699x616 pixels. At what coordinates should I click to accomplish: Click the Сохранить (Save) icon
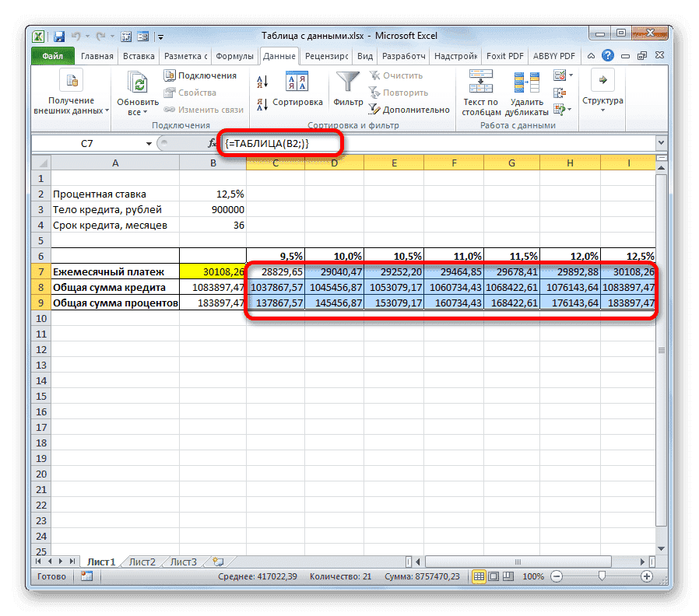tap(58, 36)
